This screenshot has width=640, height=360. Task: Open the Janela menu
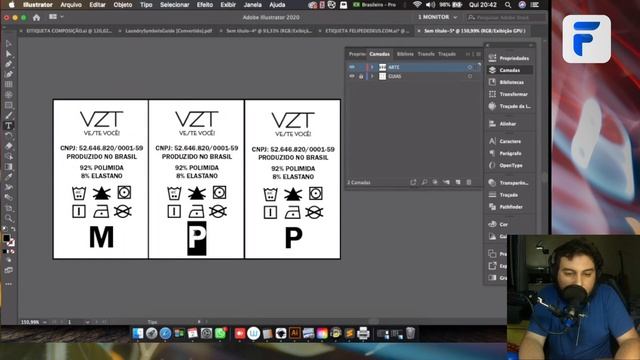252,5
